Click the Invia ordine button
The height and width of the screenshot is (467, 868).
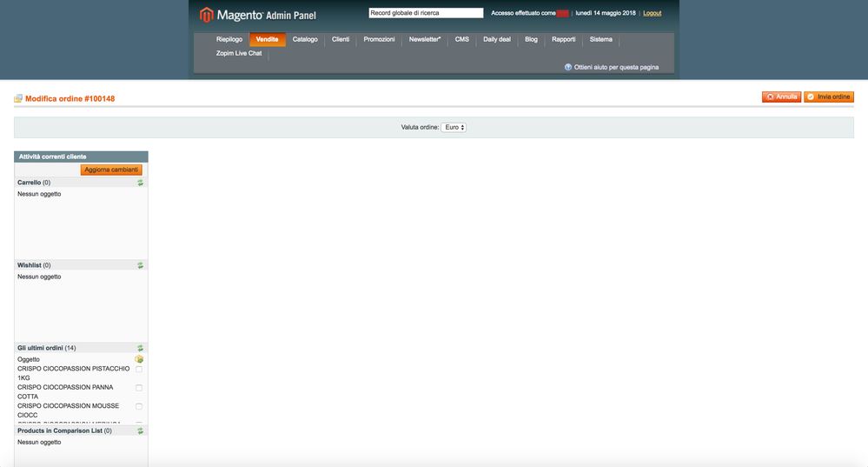pyautogui.click(x=829, y=97)
